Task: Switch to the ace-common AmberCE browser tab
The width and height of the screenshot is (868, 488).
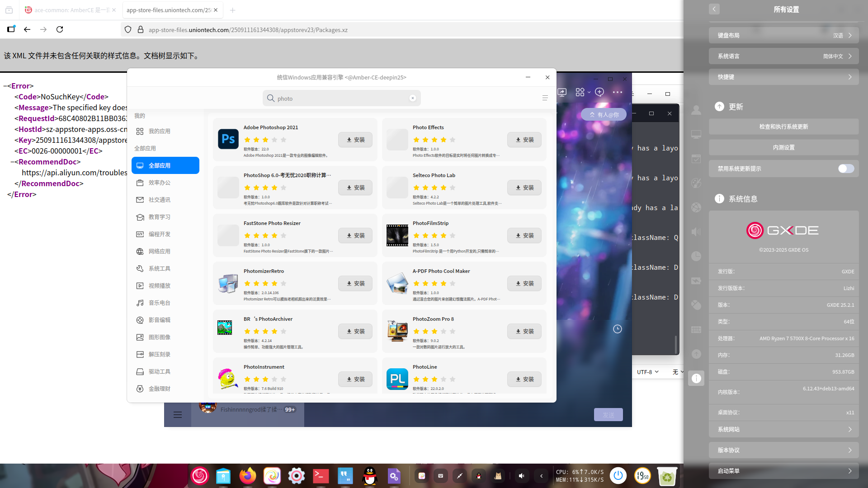Action: [x=71, y=10]
